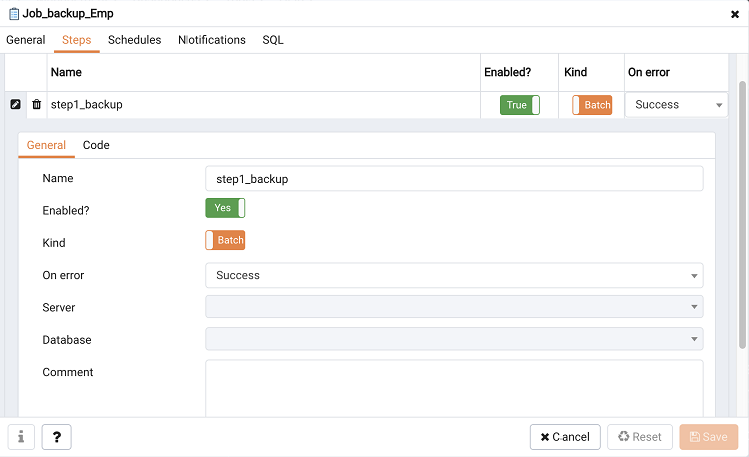Image resolution: width=749 pixels, height=457 pixels.
Task: Click the job clipboard icon beside dialog title
Action: tap(14, 14)
